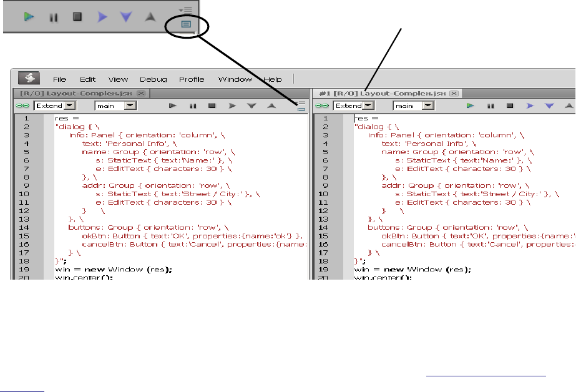Open the Window menu
Viewport: 576px width, 392px height.
[235, 79]
